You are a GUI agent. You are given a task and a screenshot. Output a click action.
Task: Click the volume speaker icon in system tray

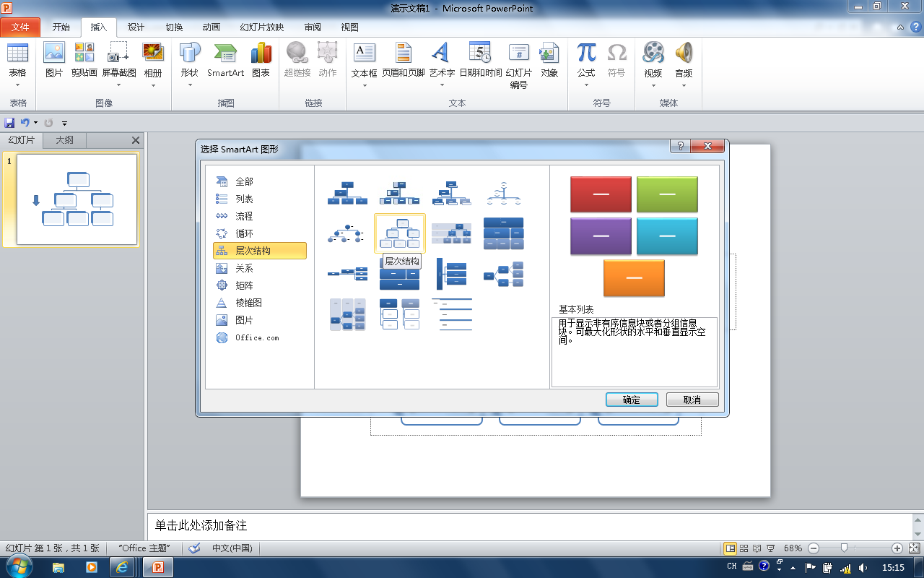[863, 567]
